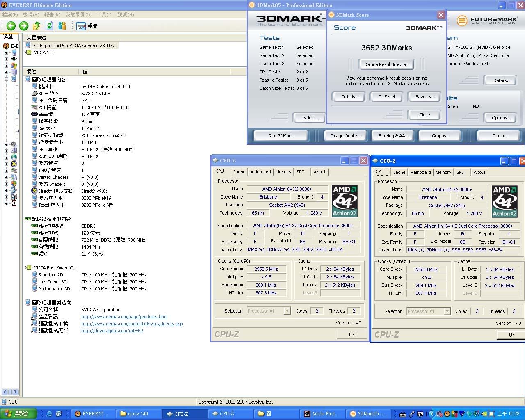Click the refresh icon in EVEREST toolbar
The width and height of the screenshot is (525, 420).
(x=50, y=26)
